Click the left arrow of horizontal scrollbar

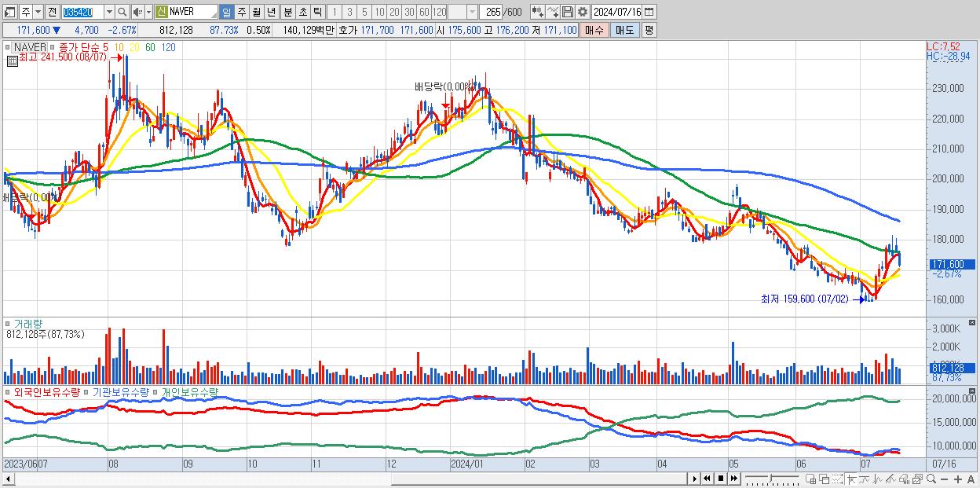pos(8,479)
